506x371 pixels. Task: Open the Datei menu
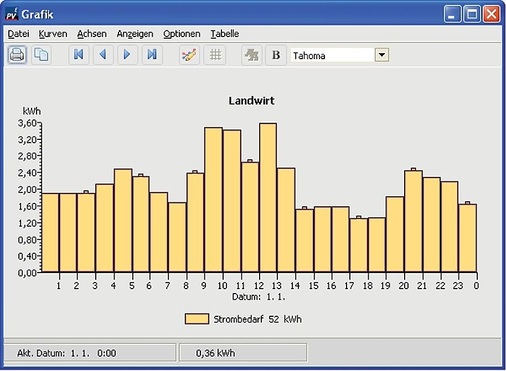(x=18, y=34)
